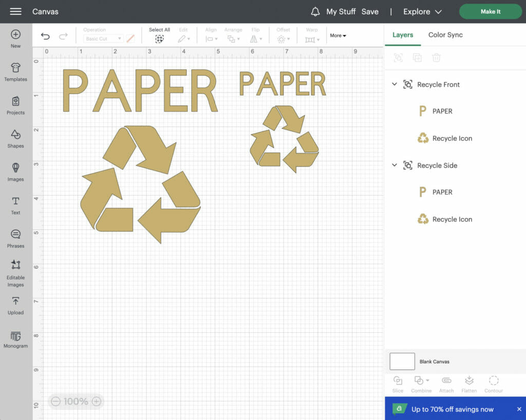Click the notifications bell
The width and height of the screenshot is (526, 420).
(315, 11)
